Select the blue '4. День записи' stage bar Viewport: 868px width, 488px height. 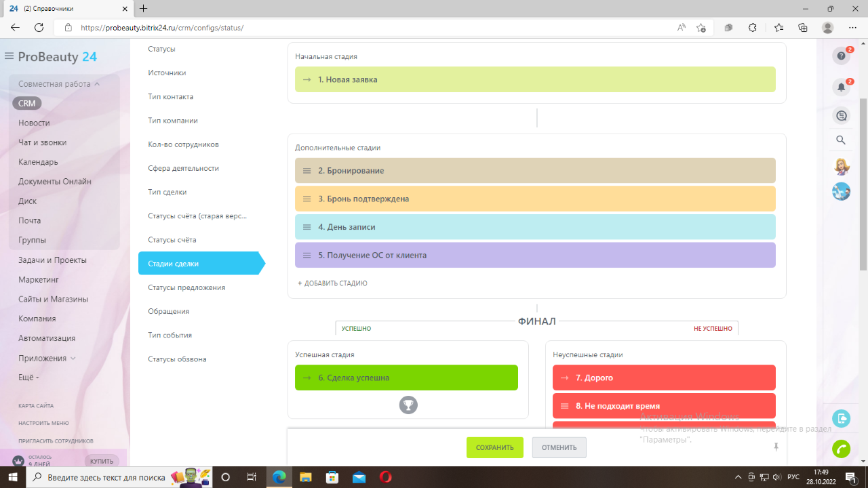534,227
